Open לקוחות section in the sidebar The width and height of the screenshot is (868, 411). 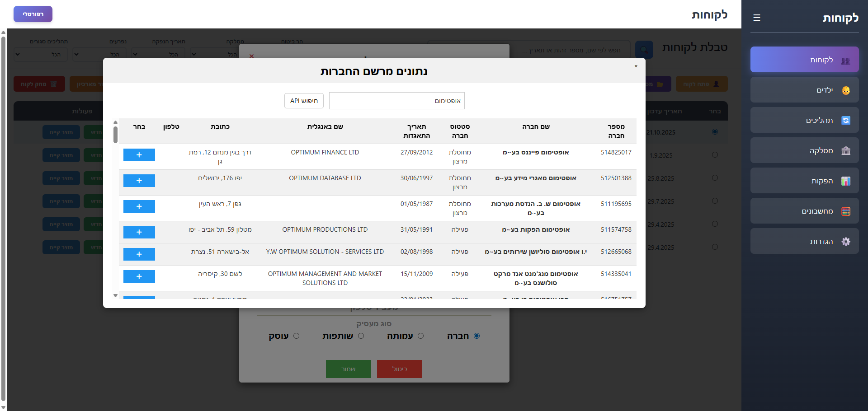point(805,60)
